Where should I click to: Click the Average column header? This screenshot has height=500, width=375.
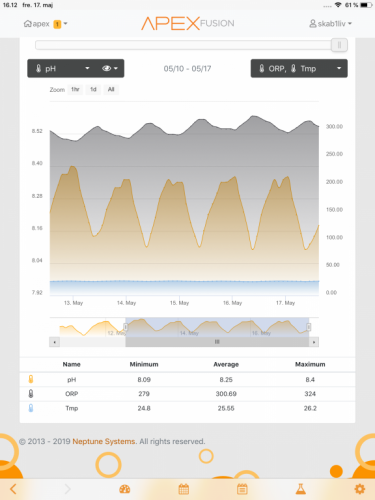[x=226, y=364]
